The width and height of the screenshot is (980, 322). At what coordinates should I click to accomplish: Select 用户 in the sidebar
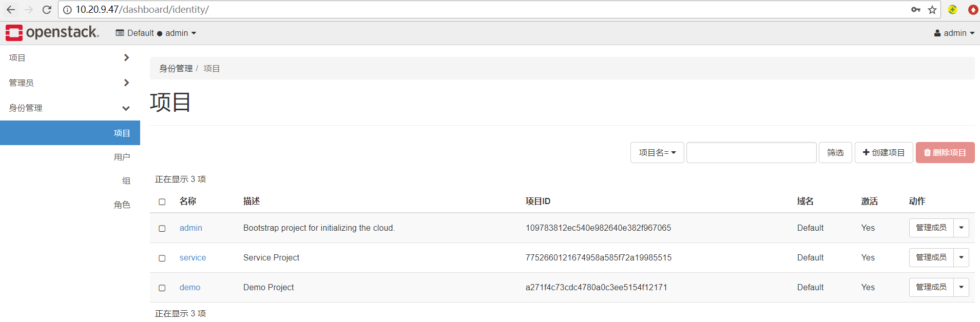pos(122,157)
